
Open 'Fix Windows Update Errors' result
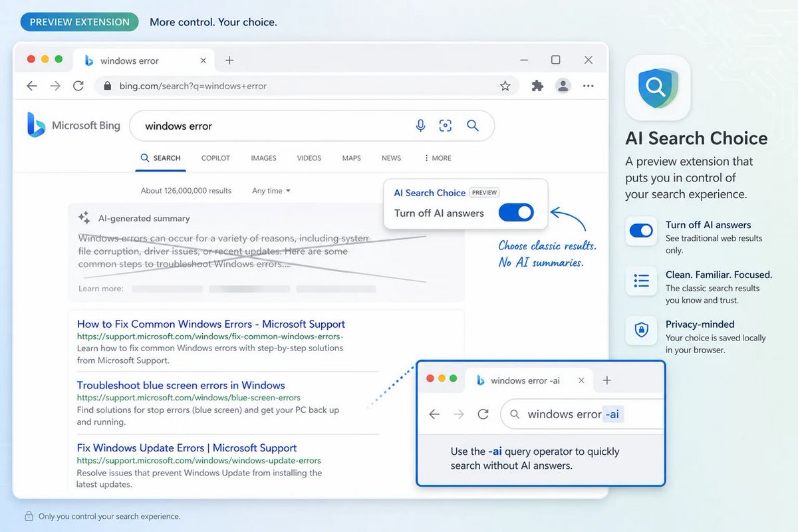pos(187,448)
